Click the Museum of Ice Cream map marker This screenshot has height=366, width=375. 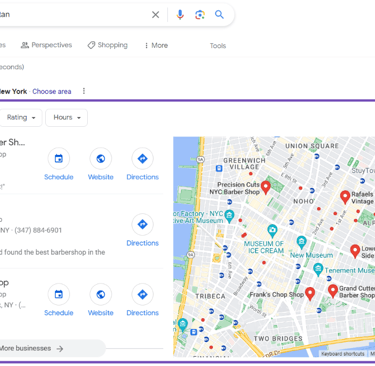click(x=272, y=231)
